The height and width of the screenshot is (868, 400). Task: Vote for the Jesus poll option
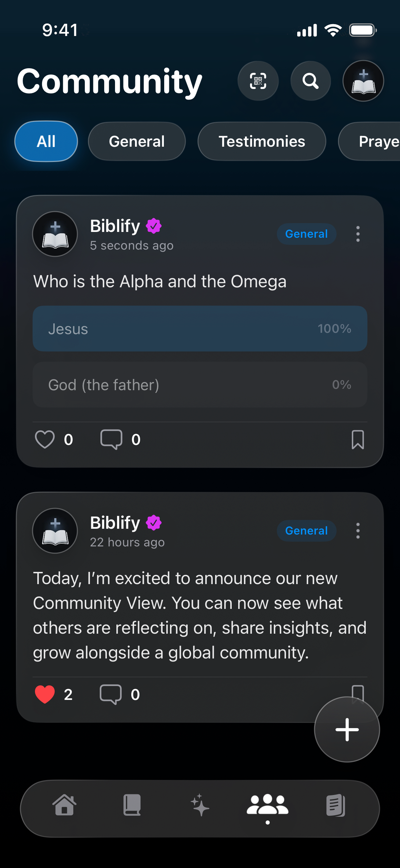point(200,329)
